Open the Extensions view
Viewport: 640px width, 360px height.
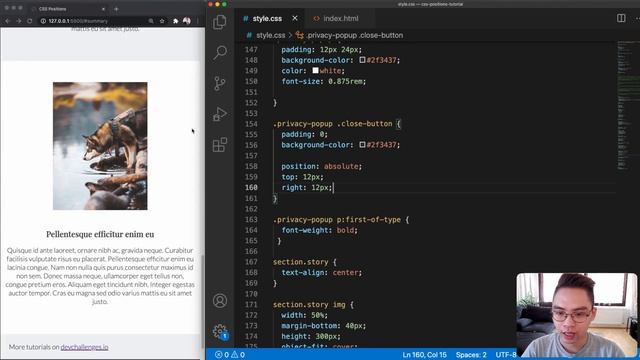click(220, 145)
